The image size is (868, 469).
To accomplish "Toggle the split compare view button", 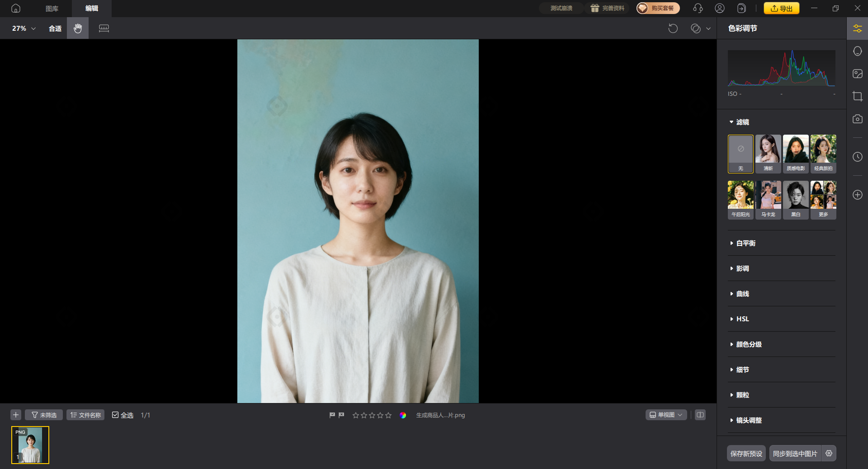I will pyautogui.click(x=700, y=415).
